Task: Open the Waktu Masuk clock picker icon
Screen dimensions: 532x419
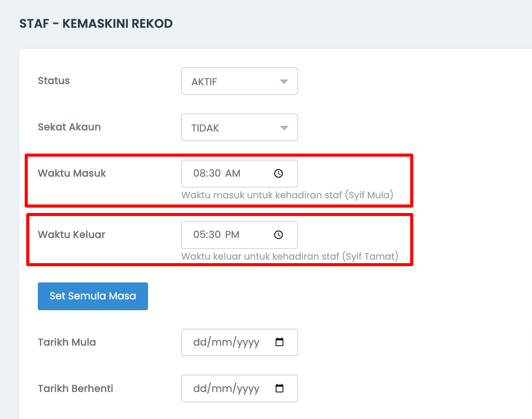Action: tap(278, 174)
